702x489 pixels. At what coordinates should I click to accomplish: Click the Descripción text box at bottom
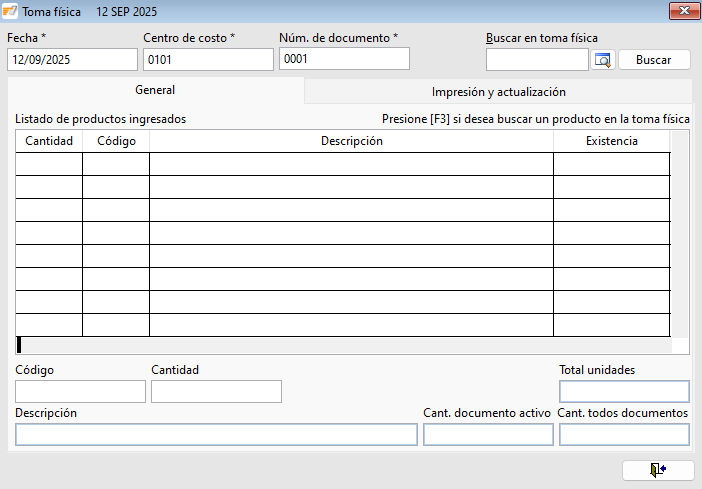(x=216, y=434)
